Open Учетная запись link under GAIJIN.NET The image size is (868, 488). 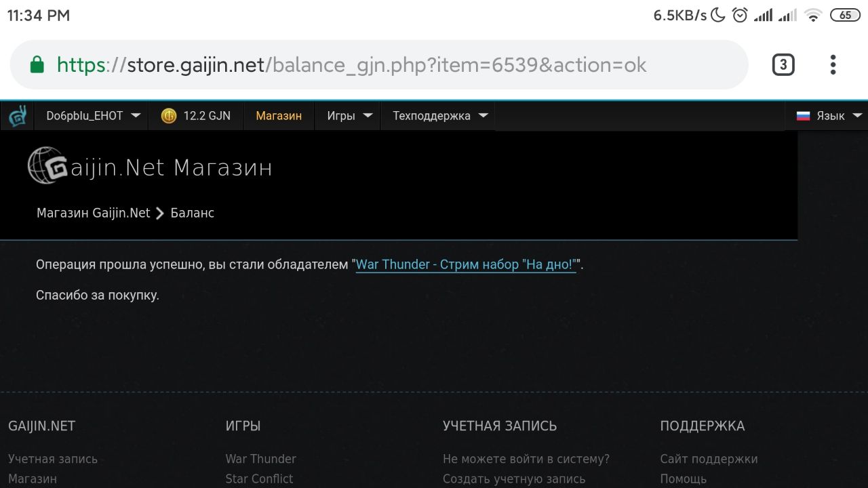click(53, 459)
